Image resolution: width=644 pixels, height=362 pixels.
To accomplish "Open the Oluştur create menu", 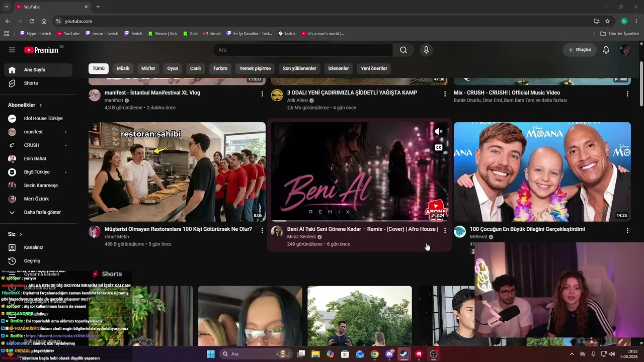I will pos(580,50).
